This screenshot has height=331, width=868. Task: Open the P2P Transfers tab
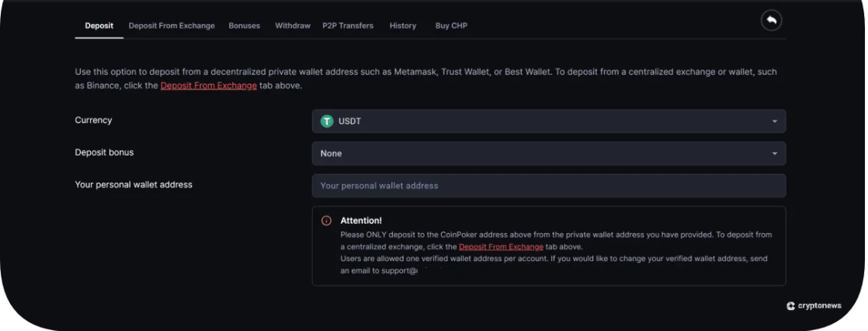(348, 26)
